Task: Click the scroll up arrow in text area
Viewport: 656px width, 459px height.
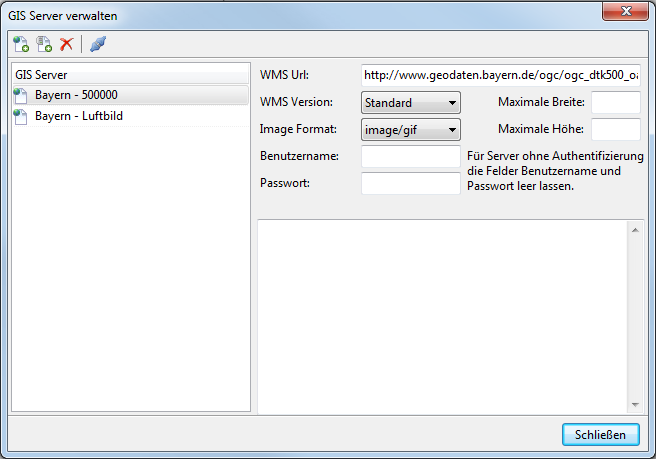Action: point(635,229)
